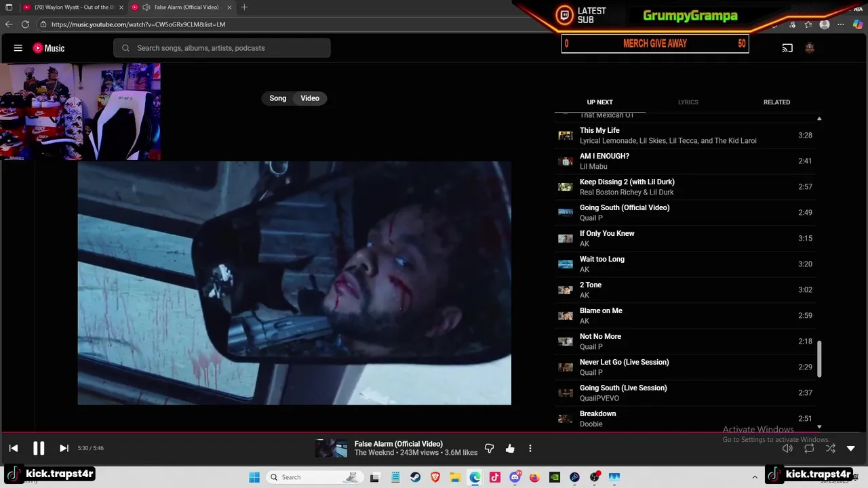The image size is (868, 488).
Task: Switch the player to Song mode
Action: (278, 98)
